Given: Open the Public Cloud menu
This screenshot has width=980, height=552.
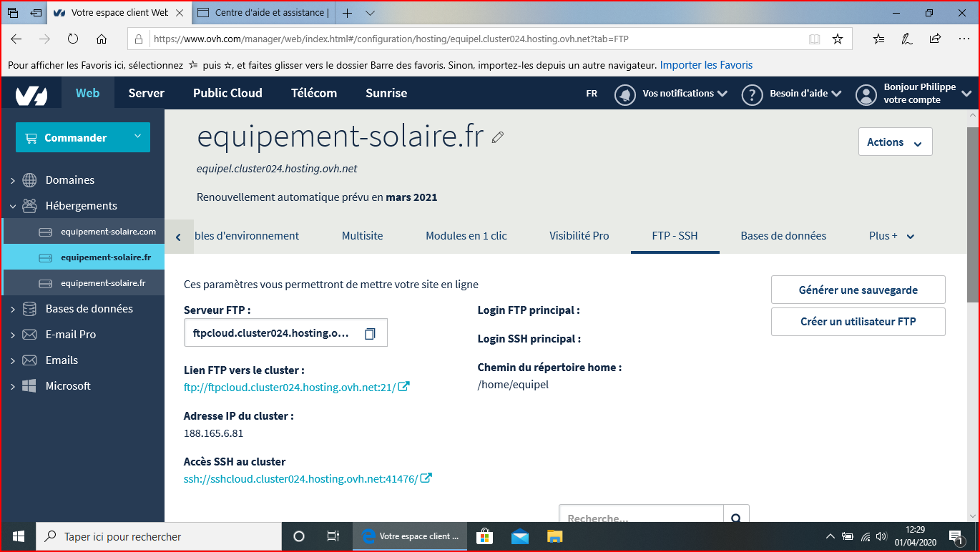Looking at the screenshot, I should click(227, 93).
